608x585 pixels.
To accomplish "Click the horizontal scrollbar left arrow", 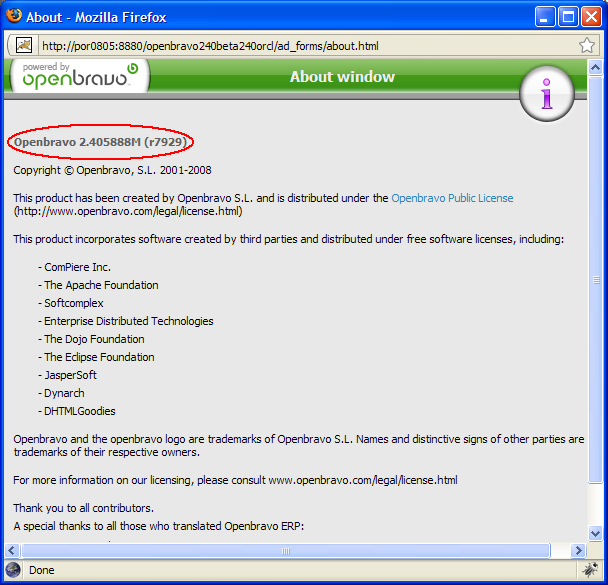I will click(12, 550).
